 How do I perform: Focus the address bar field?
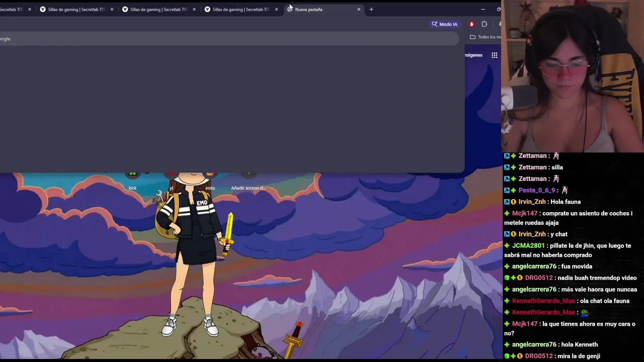click(x=229, y=39)
